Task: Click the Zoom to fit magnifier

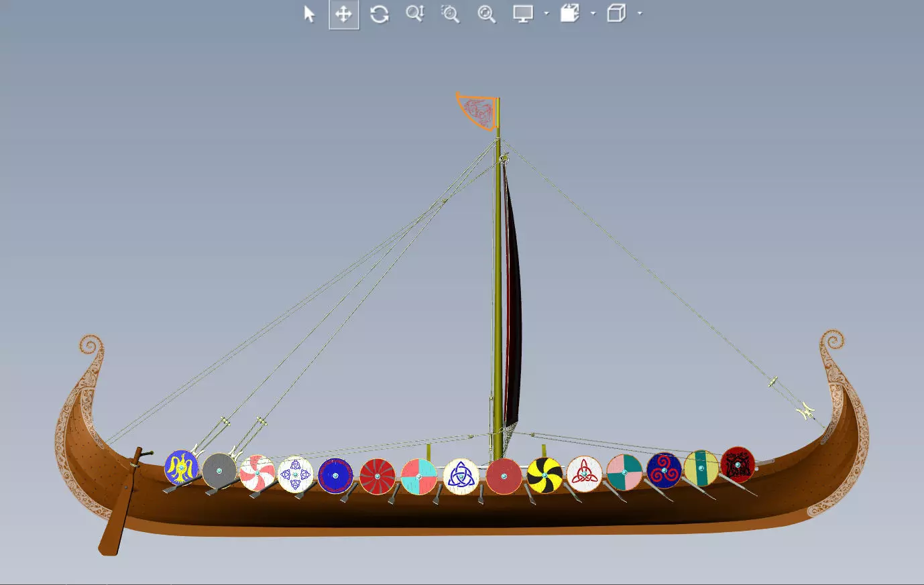Action: point(486,14)
